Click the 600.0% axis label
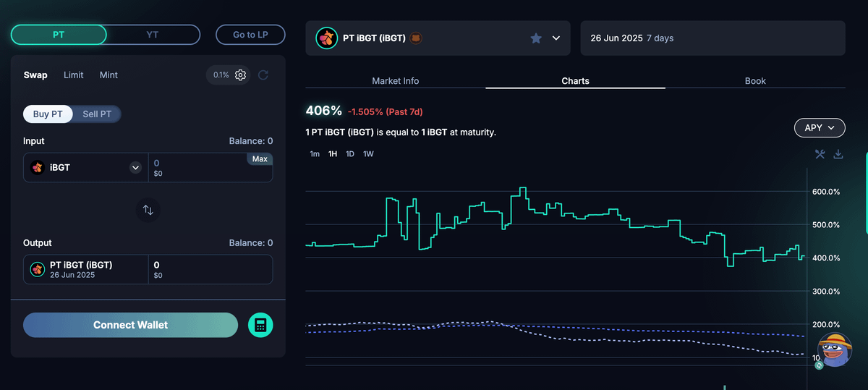Screen dimensions: 868x390 point(825,192)
